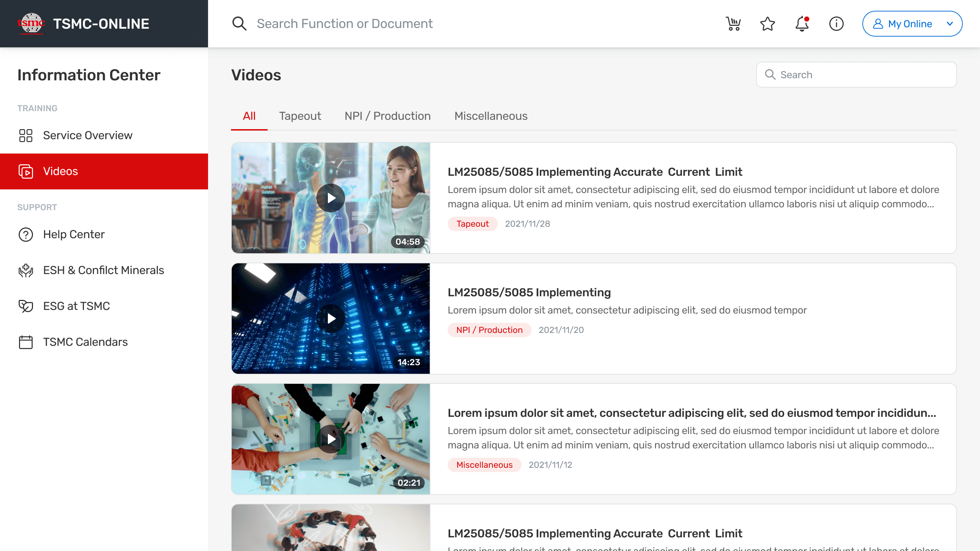Open ESG at TSMC page
This screenshot has width=980, height=551.
104,306
